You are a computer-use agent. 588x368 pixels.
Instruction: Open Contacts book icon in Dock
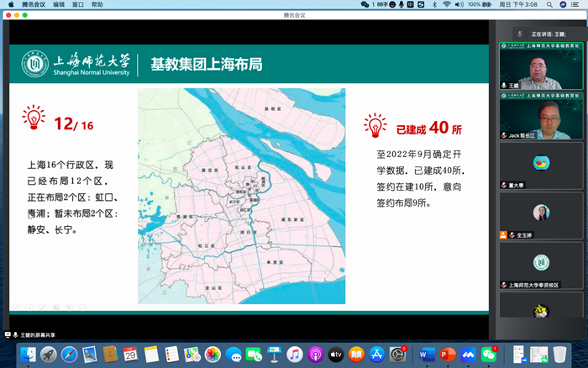click(110, 355)
